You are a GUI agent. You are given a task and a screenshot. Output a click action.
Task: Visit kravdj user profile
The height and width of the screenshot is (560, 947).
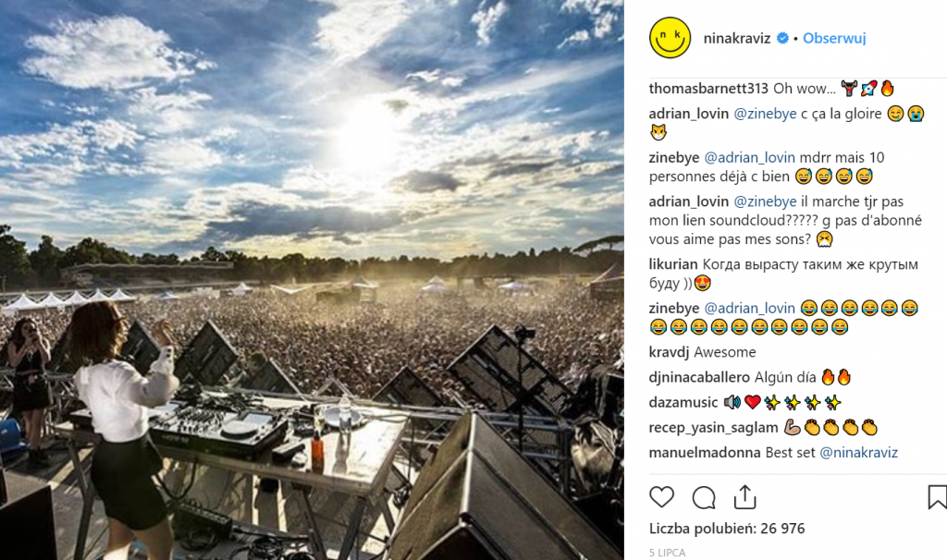(670, 352)
